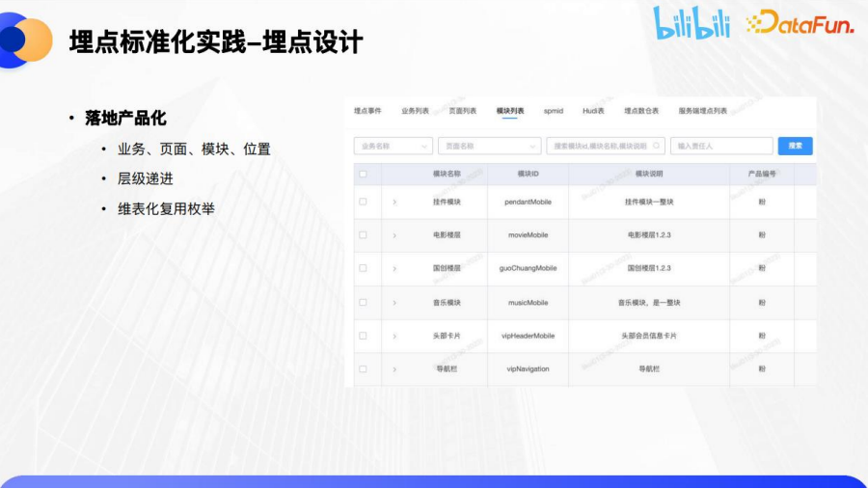Click the magnifier icon in module search
Viewport: 868px width, 489px height.
[656, 146]
